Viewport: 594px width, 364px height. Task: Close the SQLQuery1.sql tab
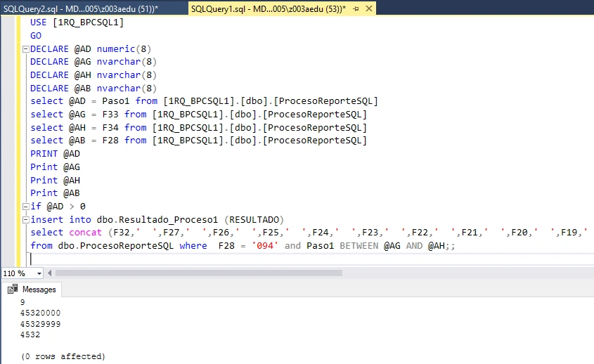368,8
